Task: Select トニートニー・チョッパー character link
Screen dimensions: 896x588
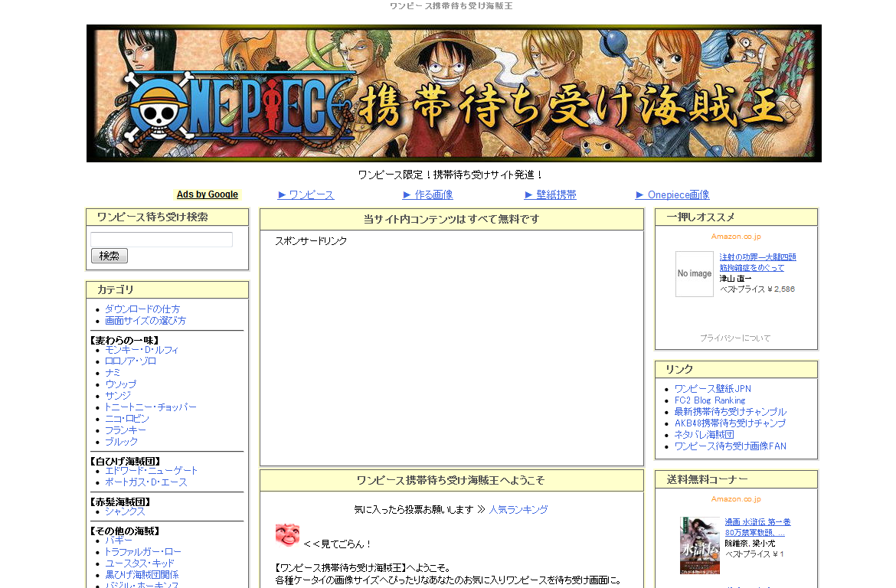Action: 151,407
